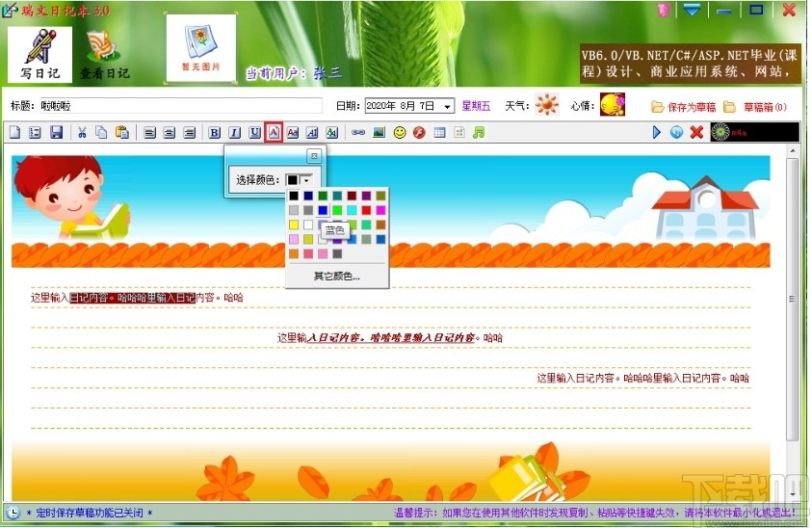Click the list template toolbar icon
This screenshot has height=528, width=812.
35,133
